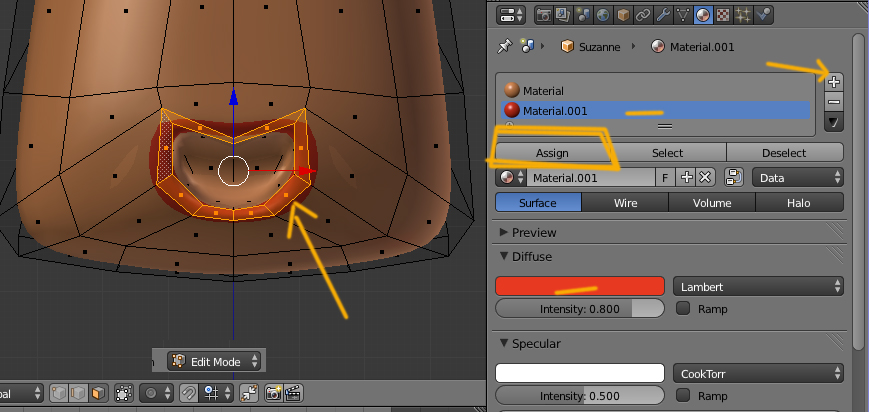Select the Volume material type tab
869x412 pixels.
pos(712,202)
